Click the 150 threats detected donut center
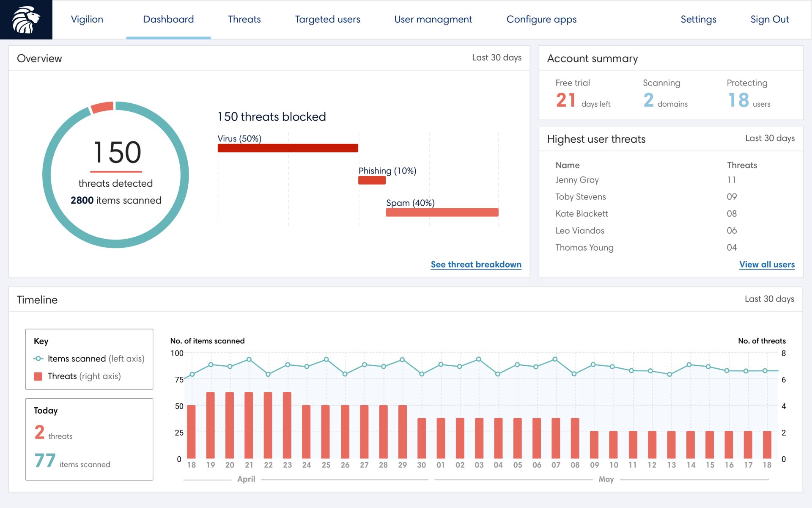Image resolution: width=812 pixels, height=508 pixels. click(x=116, y=174)
